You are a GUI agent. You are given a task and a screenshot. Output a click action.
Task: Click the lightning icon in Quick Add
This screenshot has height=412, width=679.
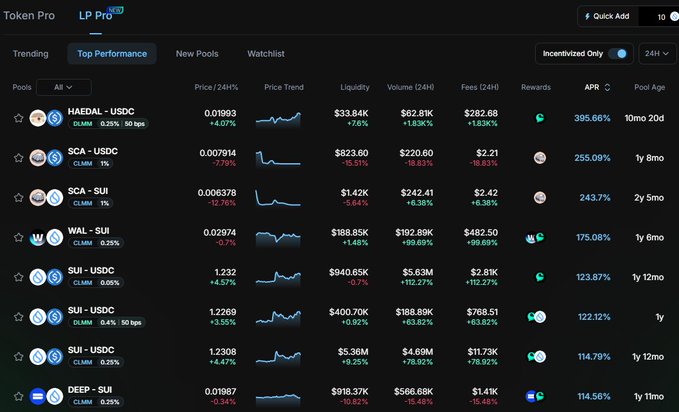[587, 16]
